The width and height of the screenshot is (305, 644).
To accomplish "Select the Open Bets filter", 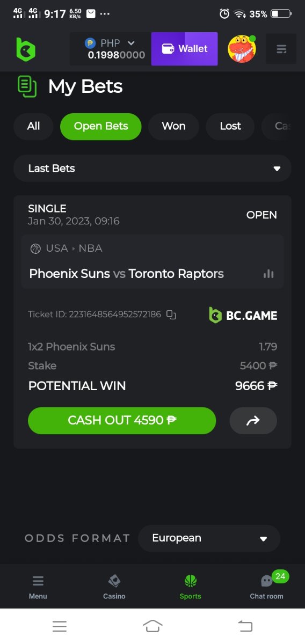I will pos(101,126).
